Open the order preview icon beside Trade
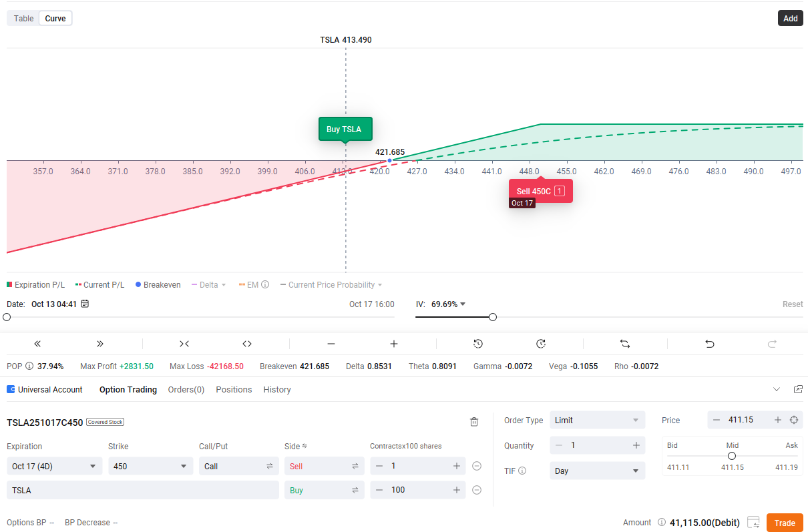Screen dimensions: 808x532 753,522
